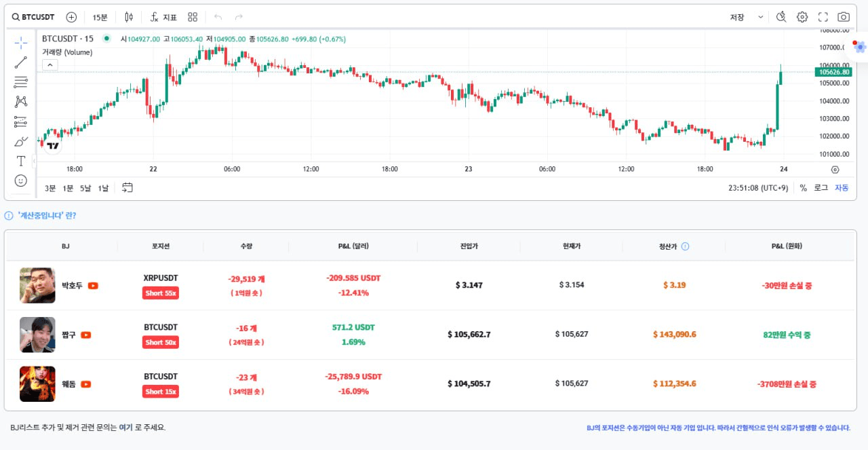Open indicator templates grid icon
The image size is (868, 450).
(x=193, y=17)
